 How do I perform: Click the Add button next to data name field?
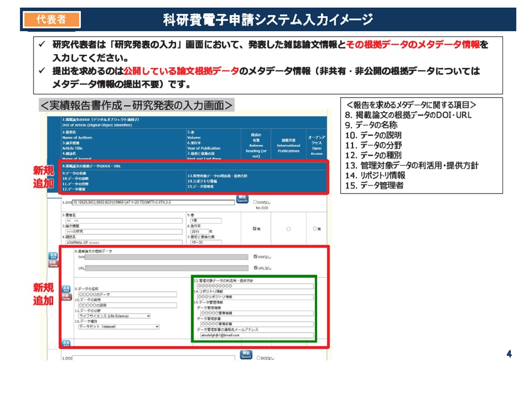coord(66,289)
